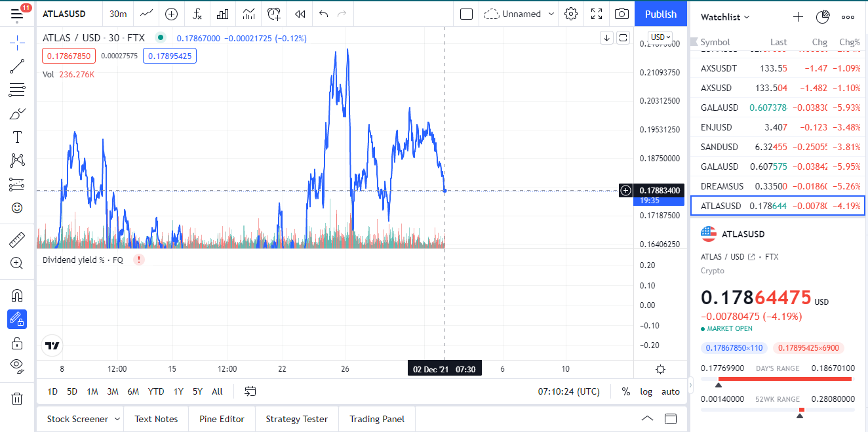
Task: Undo the last chart action
Action: pyautogui.click(x=323, y=14)
